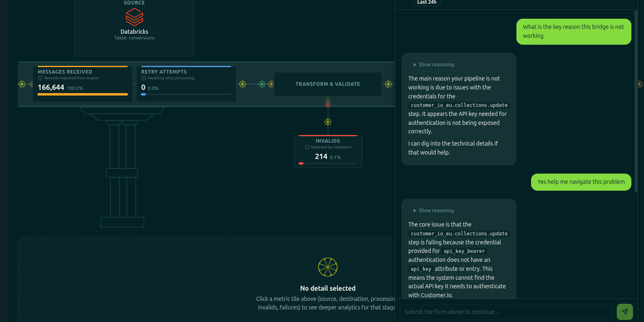Click the red wheel node below Transform & Validate
The width and height of the screenshot is (644, 322).
pyautogui.click(x=328, y=104)
